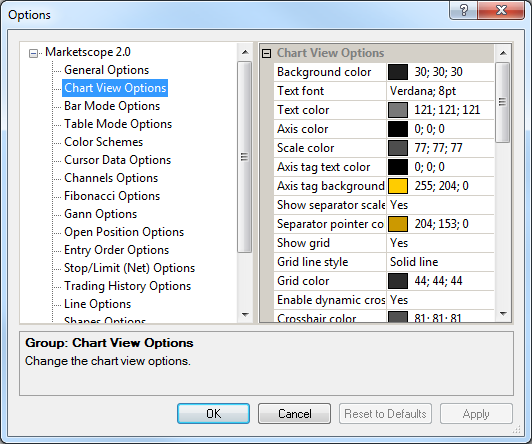Open Stop/Limit (Net) Options
Screen dimensions: 532x444
tap(129, 268)
